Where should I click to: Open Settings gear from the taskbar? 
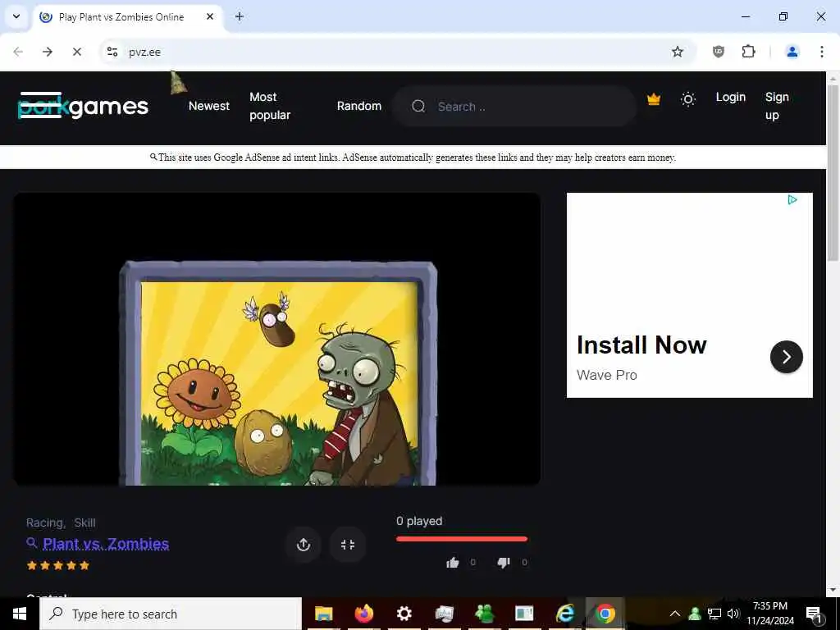(x=404, y=614)
